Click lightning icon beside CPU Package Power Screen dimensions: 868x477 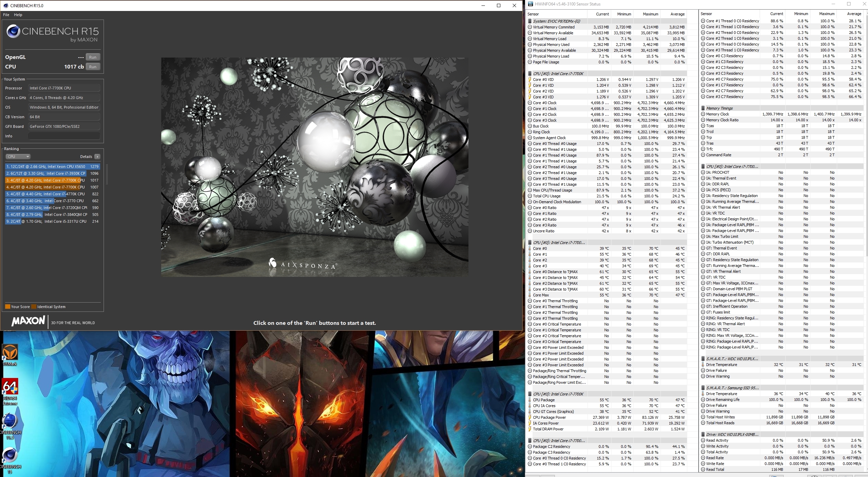point(530,417)
